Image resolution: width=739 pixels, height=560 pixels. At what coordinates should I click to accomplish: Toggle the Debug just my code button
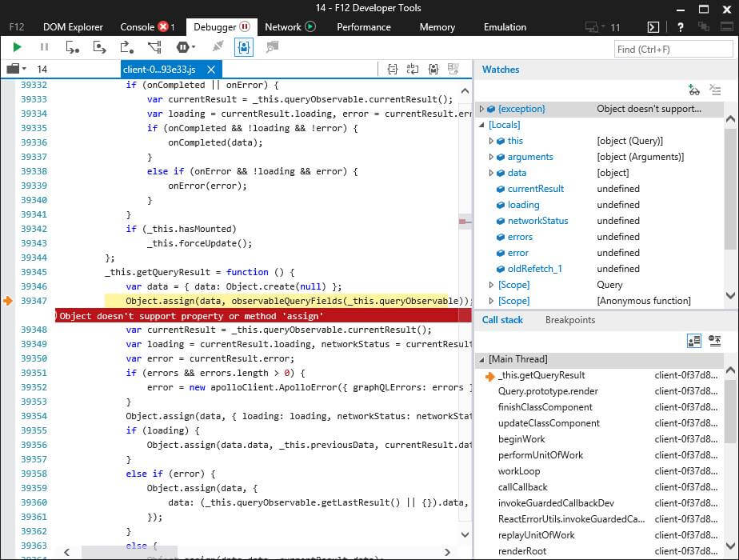tap(244, 47)
